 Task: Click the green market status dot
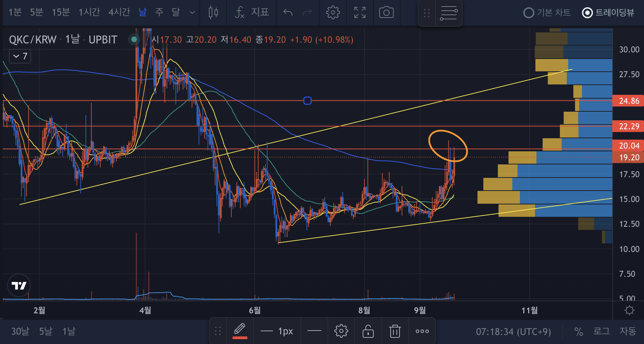click(x=134, y=39)
